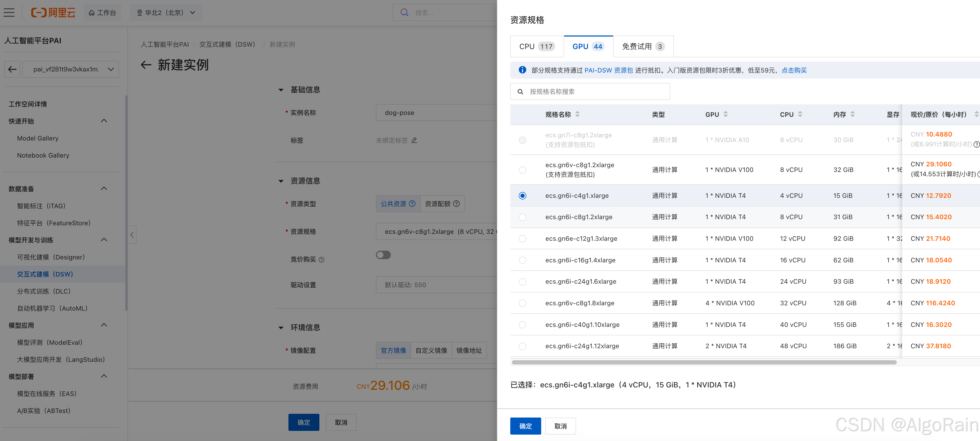Collapse the 模型应用 sidebar section
Viewport: 980px width, 441px height.
pyautogui.click(x=104, y=325)
